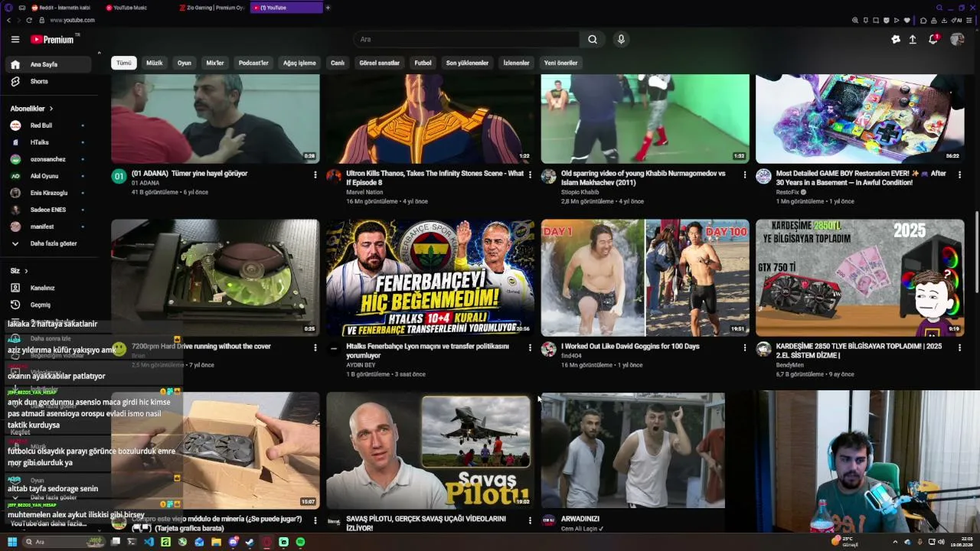Select the Oyun filter chip
980x551 pixels.
pyautogui.click(x=185, y=63)
